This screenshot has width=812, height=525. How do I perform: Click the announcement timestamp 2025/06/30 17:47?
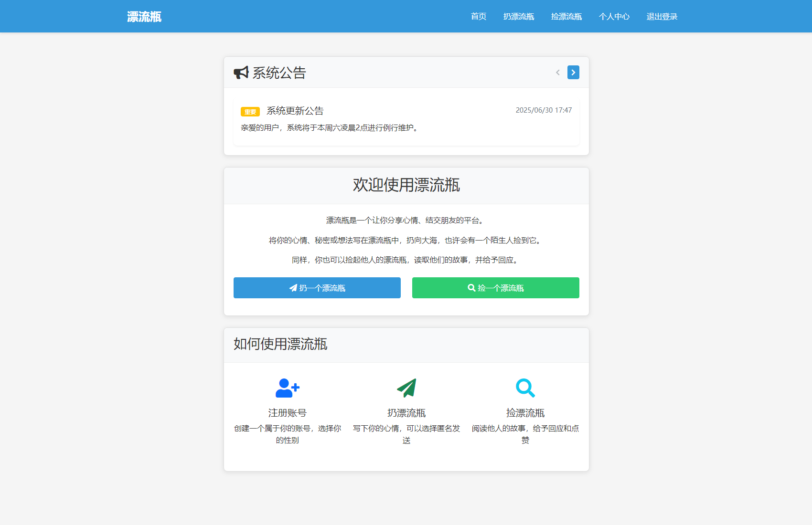[x=543, y=110]
